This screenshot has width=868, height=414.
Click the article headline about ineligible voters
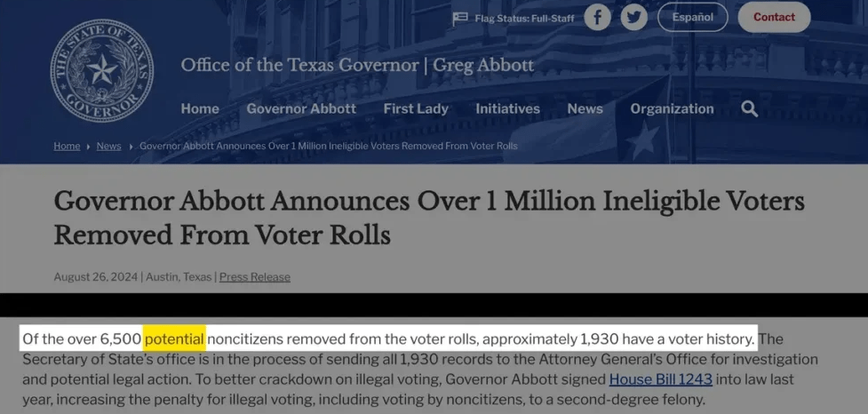428,218
